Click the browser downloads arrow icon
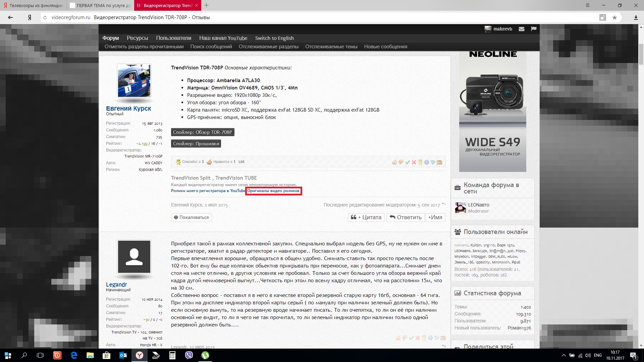 pyautogui.click(x=636, y=17)
